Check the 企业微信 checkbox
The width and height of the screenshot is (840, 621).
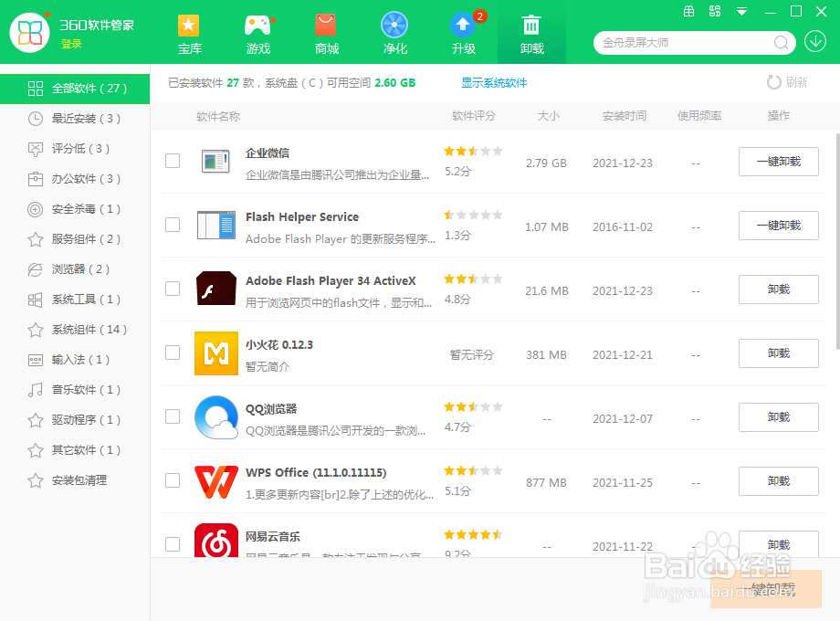(x=173, y=161)
